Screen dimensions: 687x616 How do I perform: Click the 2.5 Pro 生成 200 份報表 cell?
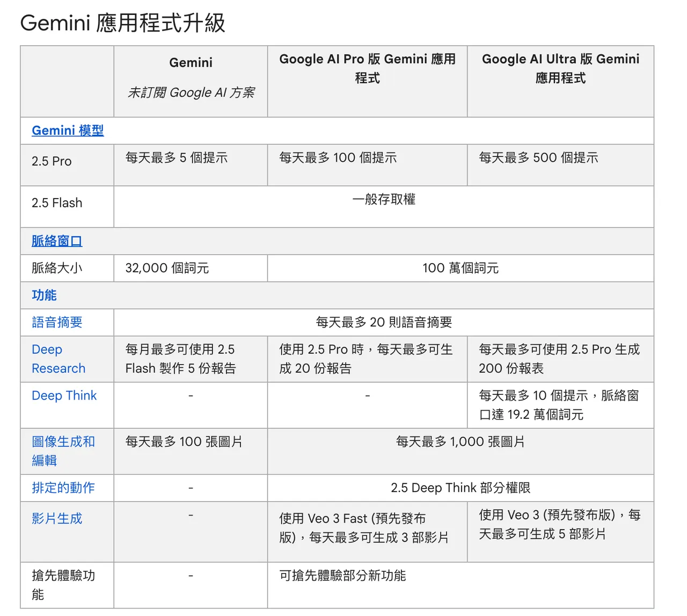point(559,359)
